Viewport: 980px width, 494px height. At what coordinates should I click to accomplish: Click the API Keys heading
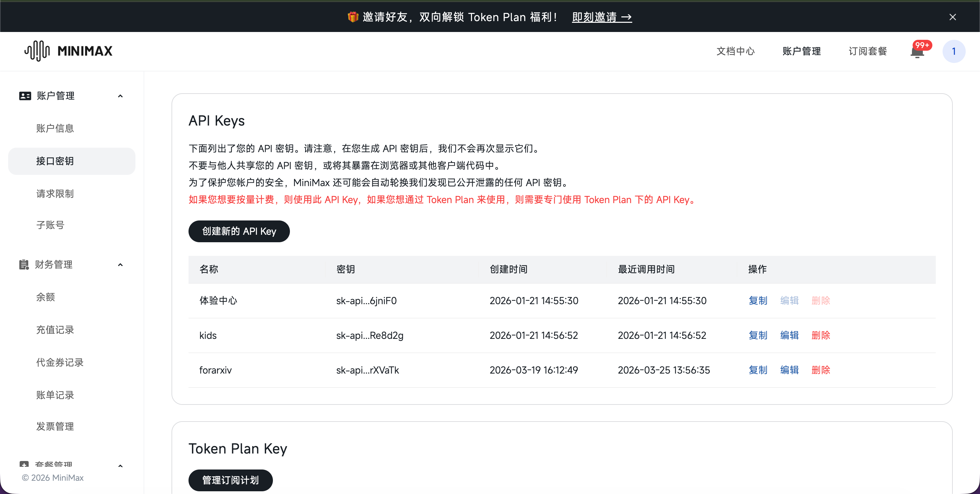point(216,120)
